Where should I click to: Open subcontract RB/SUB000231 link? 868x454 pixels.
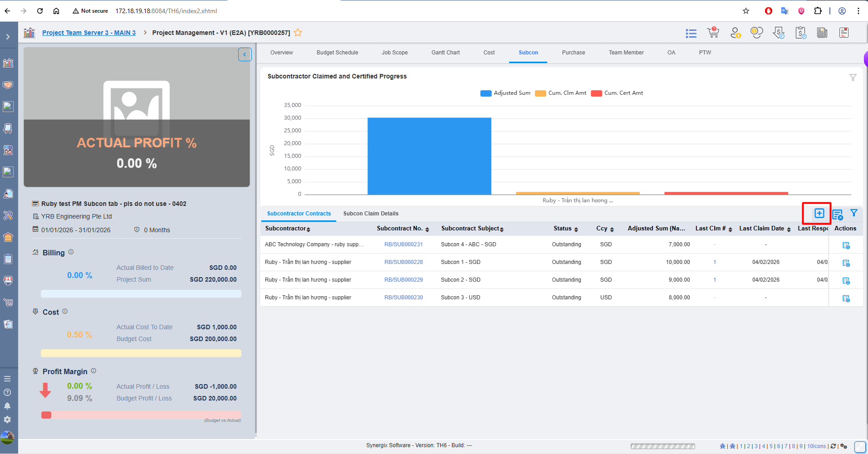403,244
